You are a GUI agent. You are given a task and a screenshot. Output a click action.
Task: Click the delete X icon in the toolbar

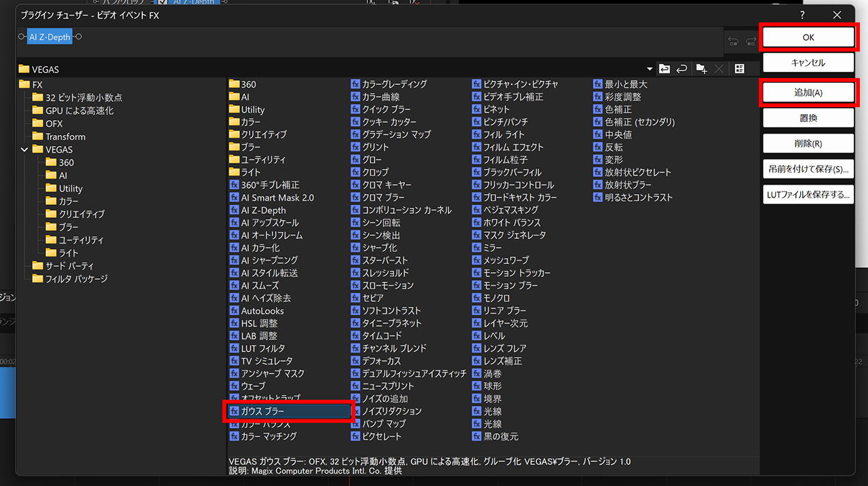[717, 69]
